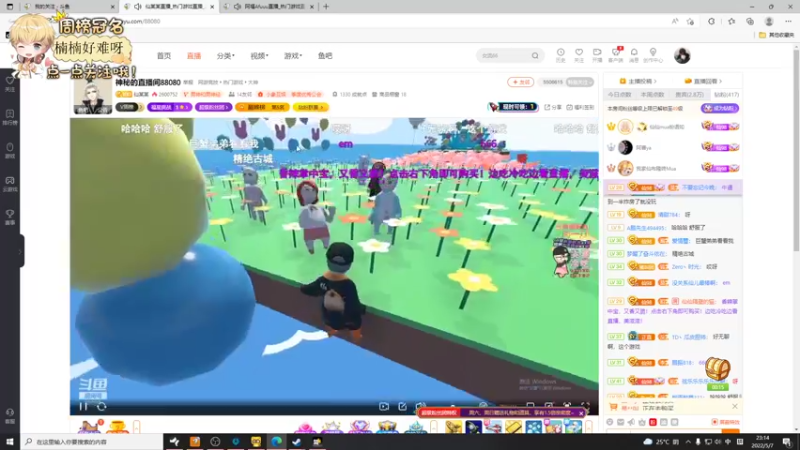Open the 客户端 icon with red badge
Viewport: 800px width, 450px height.
tap(616, 55)
